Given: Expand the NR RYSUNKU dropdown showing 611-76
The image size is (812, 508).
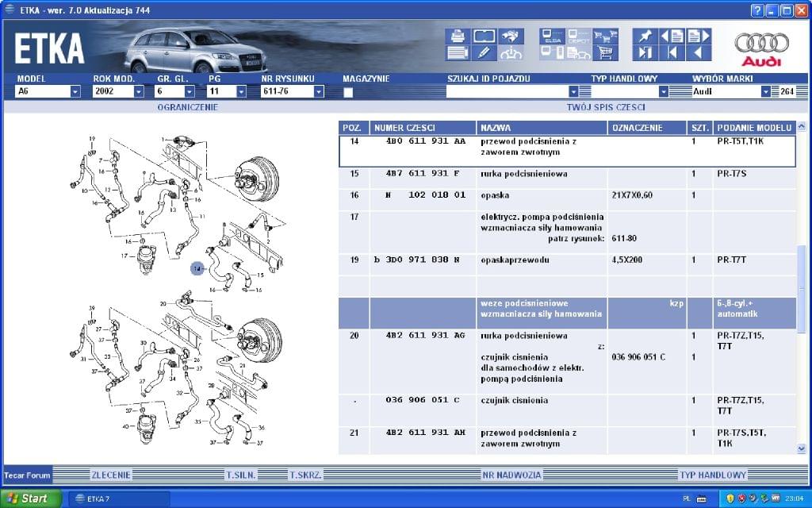Looking at the screenshot, I should 319,92.
